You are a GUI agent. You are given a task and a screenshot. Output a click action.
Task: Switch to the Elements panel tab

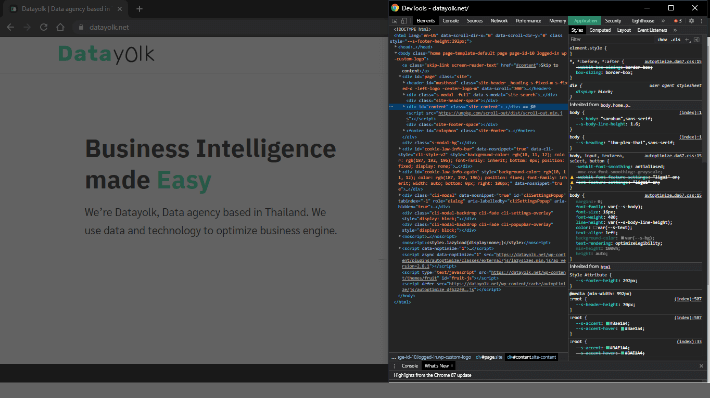(x=425, y=21)
